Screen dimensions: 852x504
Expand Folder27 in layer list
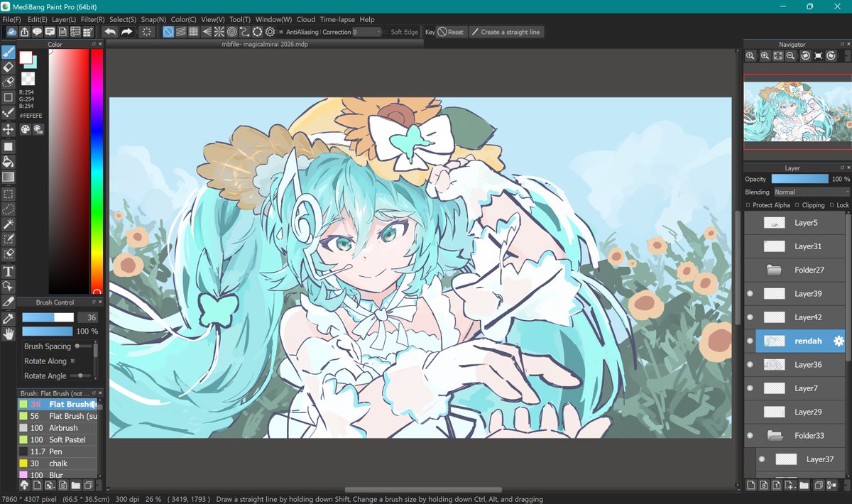tap(774, 270)
